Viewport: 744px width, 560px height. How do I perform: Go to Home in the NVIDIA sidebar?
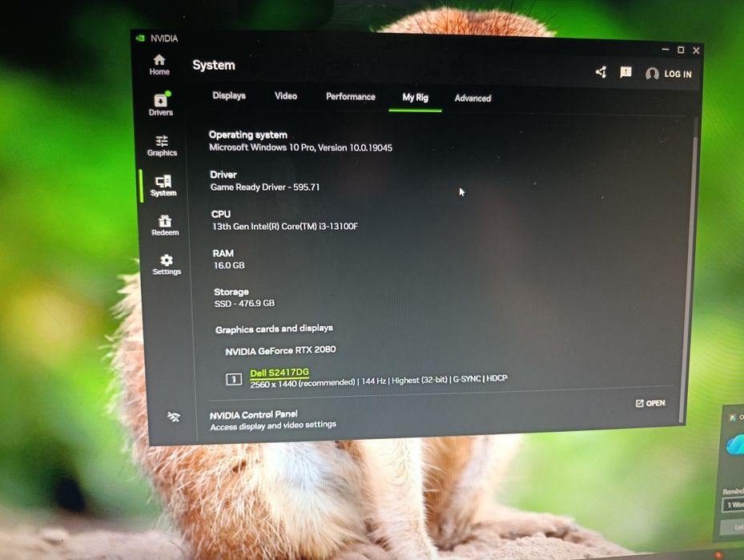(x=159, y=65)
